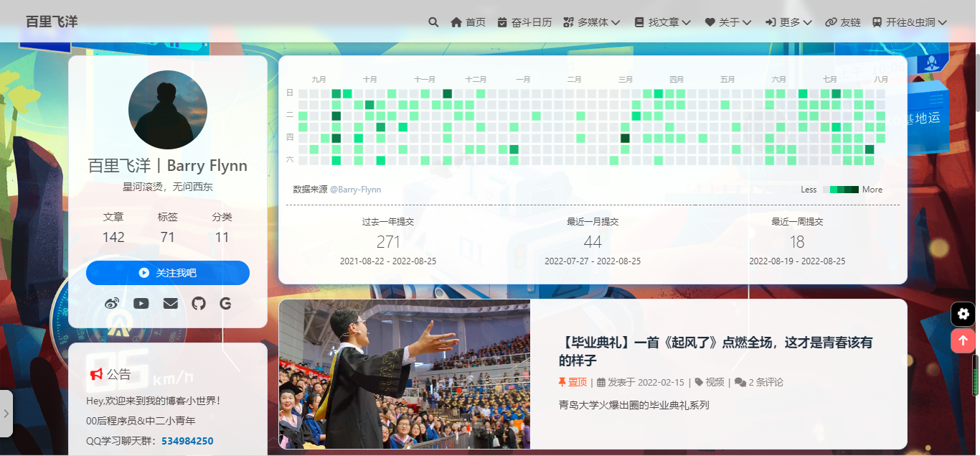The image size is (980, 456).
Task: Click the QQ group number 534984250
Action: click(x=187, y=441)
